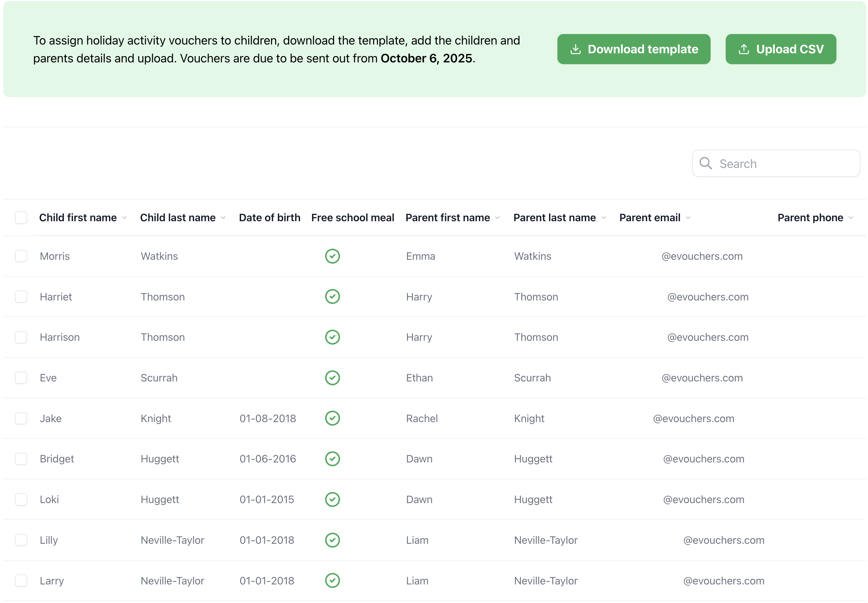This screenshot has width=868, height=603.
Task: Click free school meal checkmark for Larry Neville-Taylor
Action: coord(332,580)
